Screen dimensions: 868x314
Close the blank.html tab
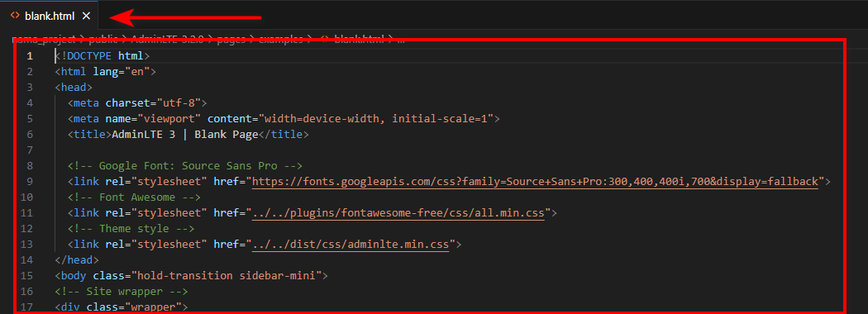pyautogui.click(x=86, y=16)
